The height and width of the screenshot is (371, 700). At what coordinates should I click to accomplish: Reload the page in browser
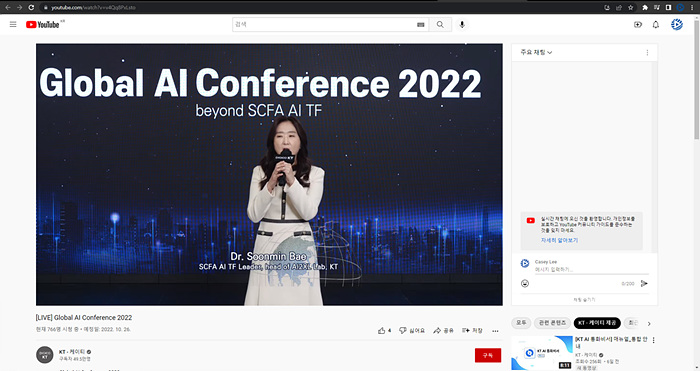click(x=31, y=7)
